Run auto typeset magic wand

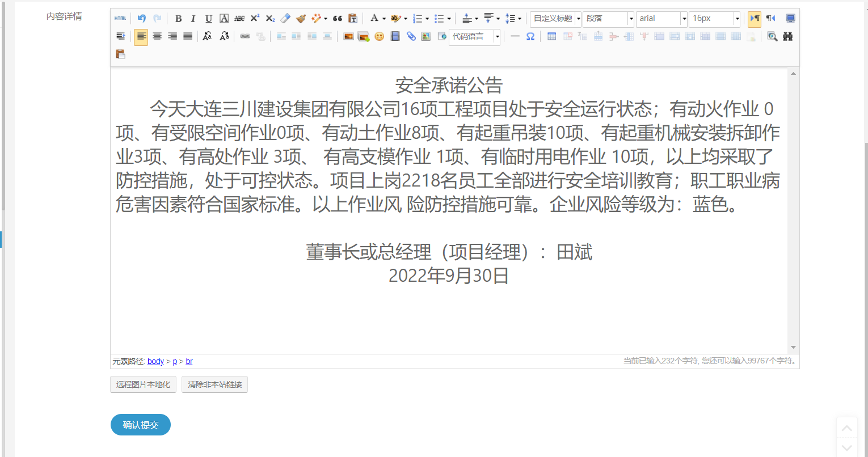(x=316, y=19)
